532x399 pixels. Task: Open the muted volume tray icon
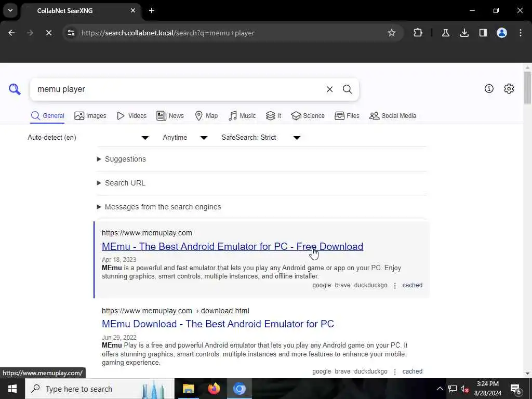pos(464,389)
